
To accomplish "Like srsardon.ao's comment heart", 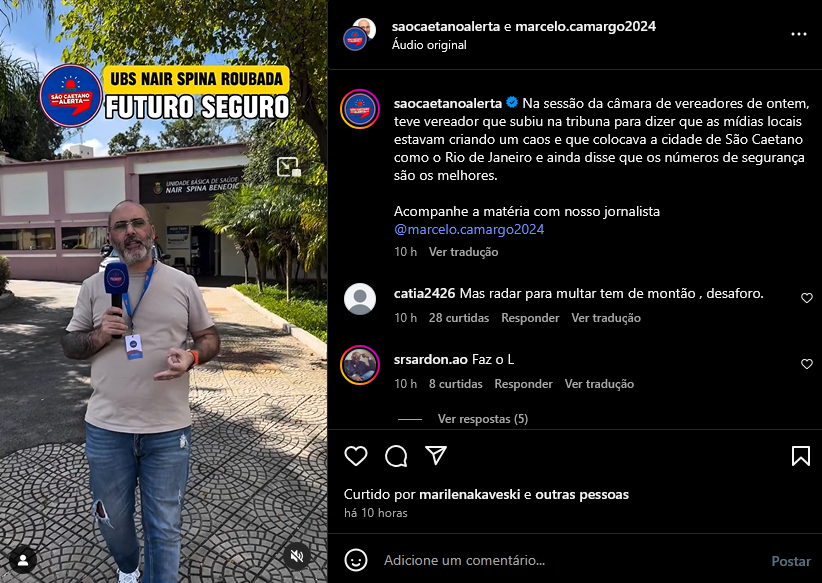I will 807,364.
